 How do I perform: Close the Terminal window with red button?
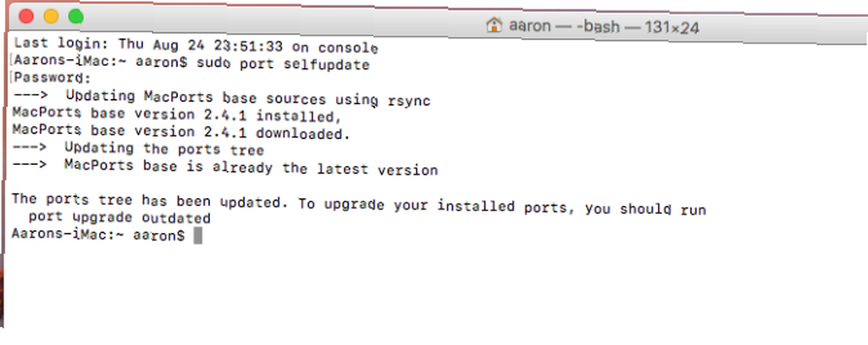pos(26,17)
